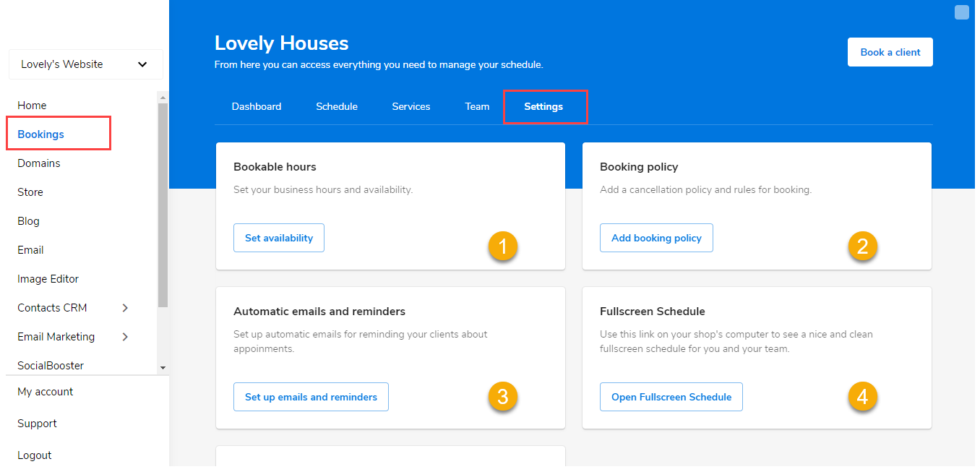Open the Lovely's Website site selector dropdown
The image size is (980, 472).
click(x=85, y=64)
